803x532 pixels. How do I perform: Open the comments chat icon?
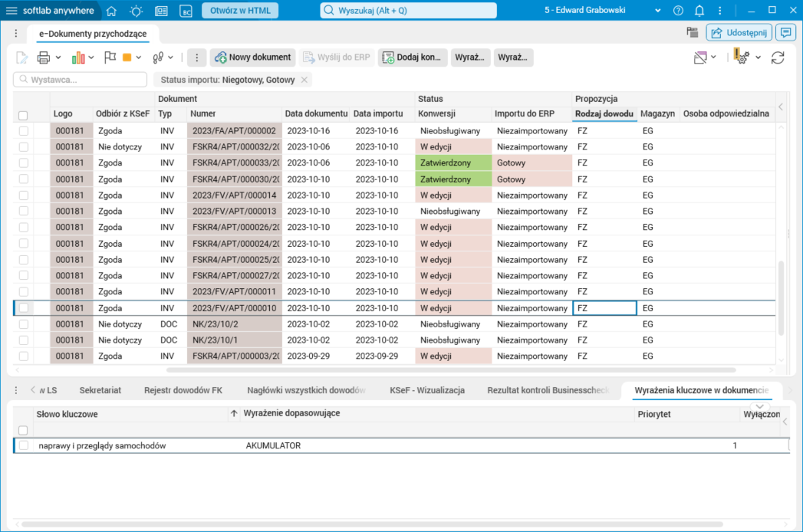[785, 32]
